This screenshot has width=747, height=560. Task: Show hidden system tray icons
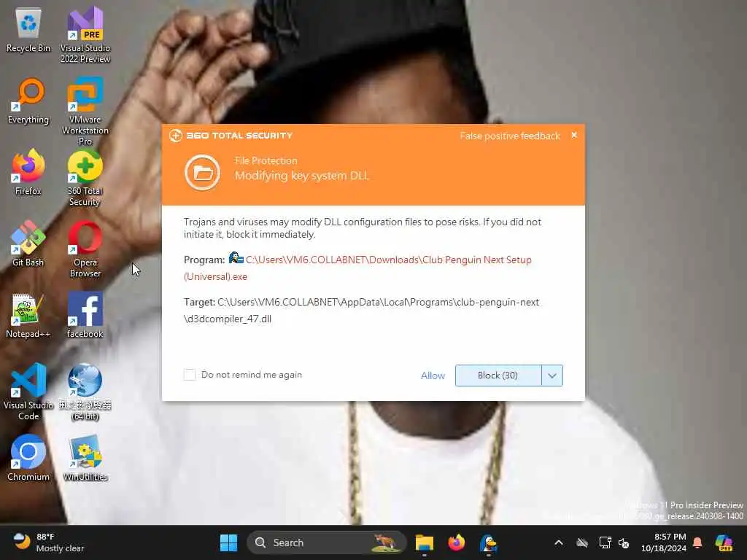pyautogui.click(x=559, y=542)
